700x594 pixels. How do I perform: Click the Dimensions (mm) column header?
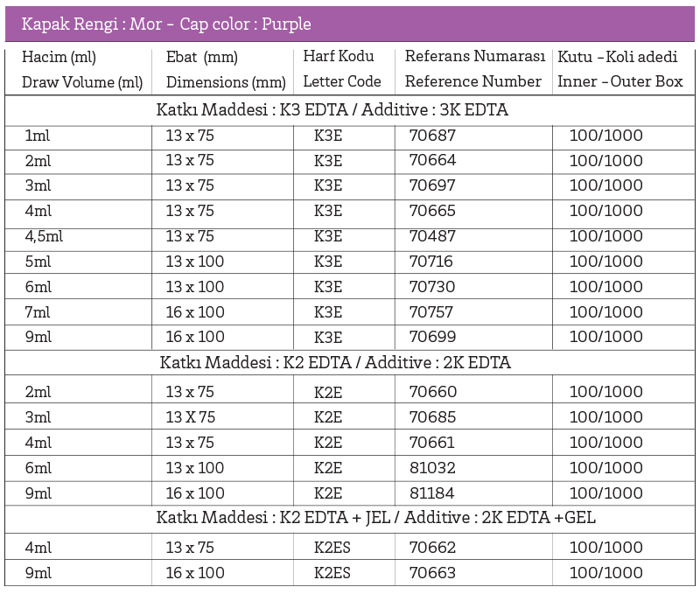(x=226, y=81)
